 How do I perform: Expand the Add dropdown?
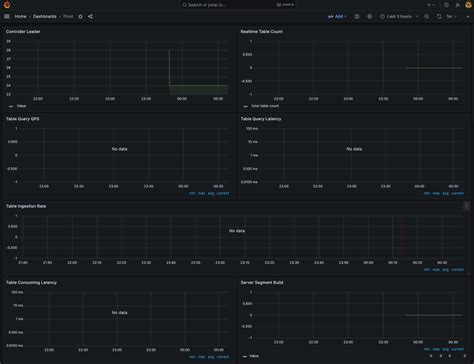tap(337, 16)
